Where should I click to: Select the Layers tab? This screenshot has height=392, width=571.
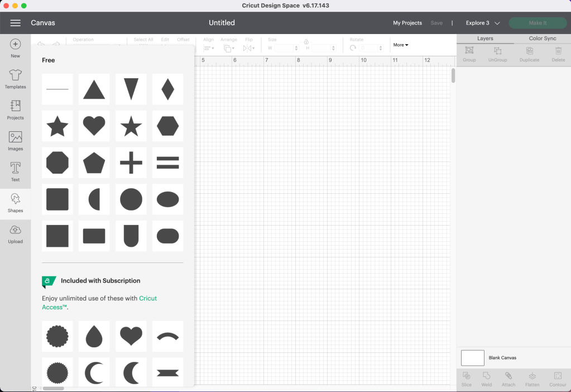pyautogui.click(x=485, y=39)
